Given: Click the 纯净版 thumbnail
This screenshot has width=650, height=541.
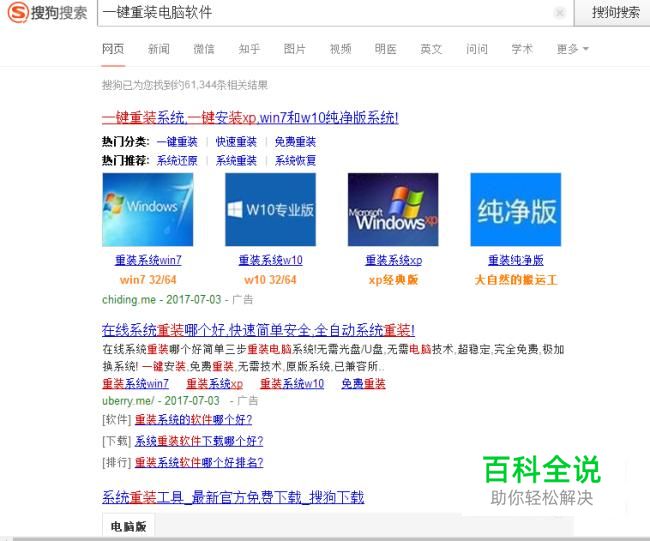Looking at the screenshot, I should point(516,209).
